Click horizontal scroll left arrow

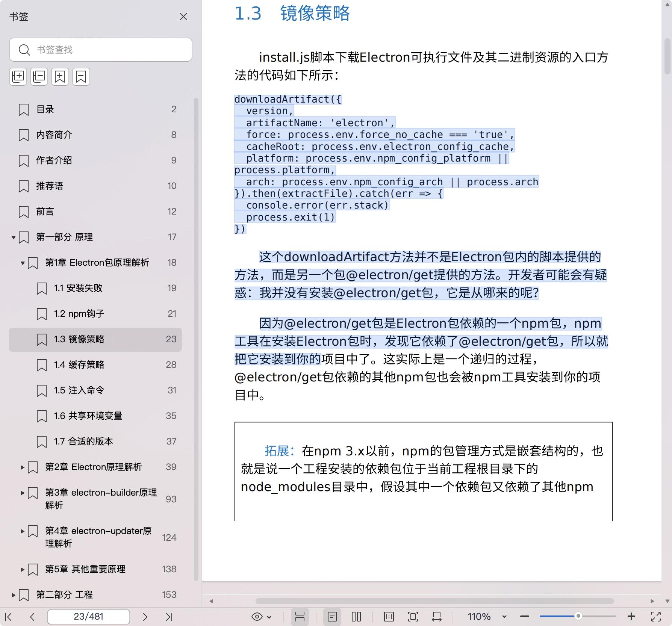tap(211, 601)
